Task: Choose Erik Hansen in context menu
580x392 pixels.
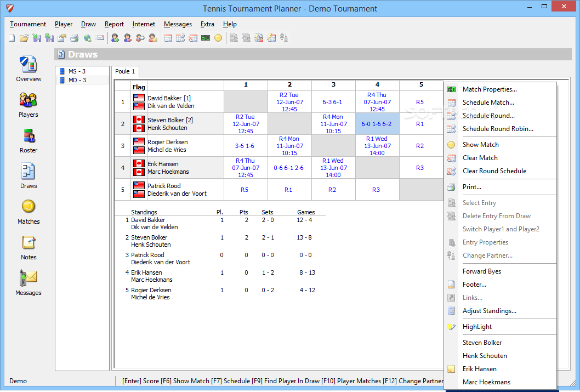Action: 500,369
